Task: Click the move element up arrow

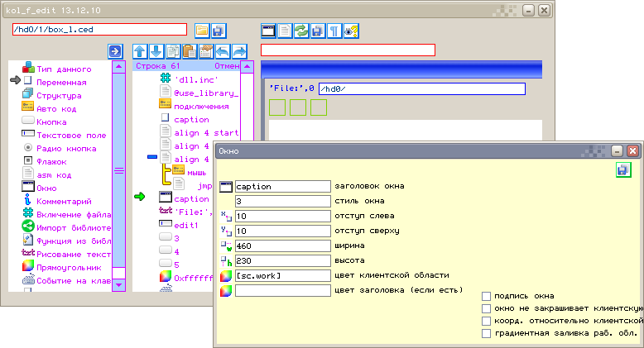Action: (140, 51)
